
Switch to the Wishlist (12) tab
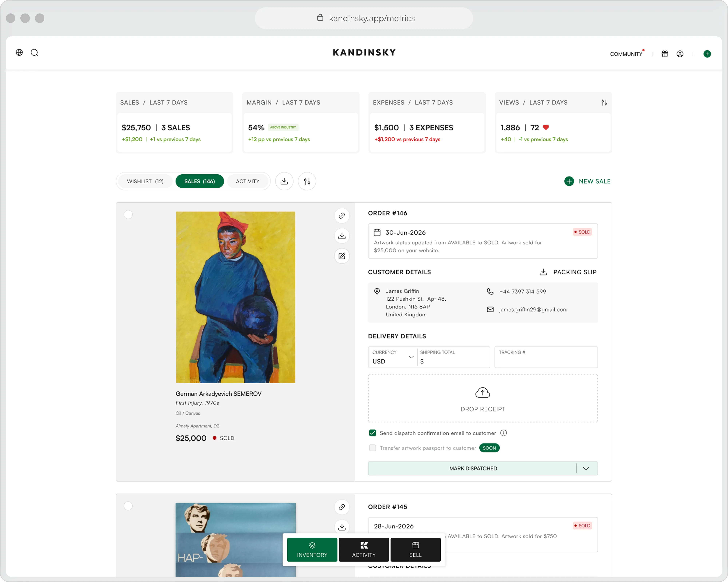(145, 181)
